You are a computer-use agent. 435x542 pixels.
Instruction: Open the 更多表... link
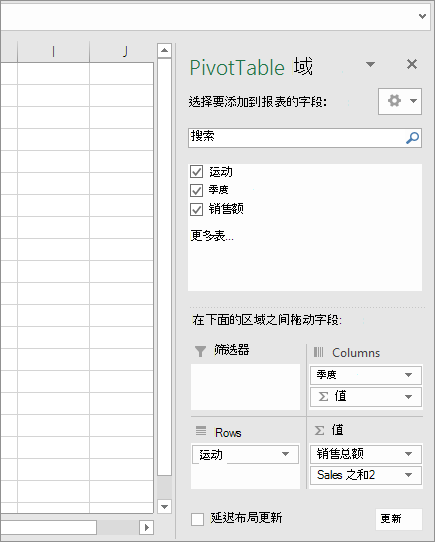click(x=212, y=236)
